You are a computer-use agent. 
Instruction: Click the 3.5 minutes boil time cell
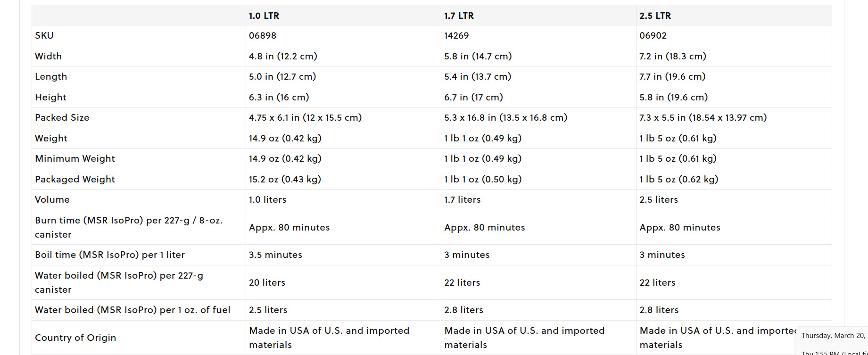[275, 255]
